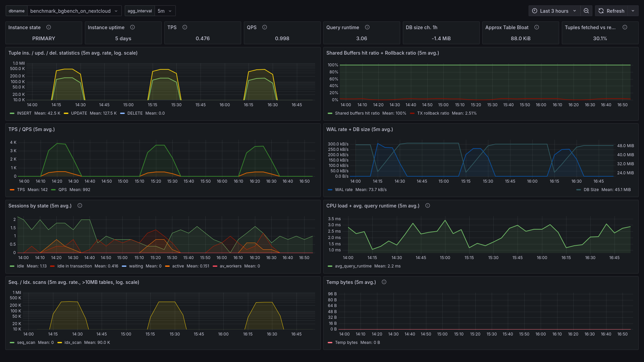Click the info icon next to Query runtime

[x=367, y=27]
